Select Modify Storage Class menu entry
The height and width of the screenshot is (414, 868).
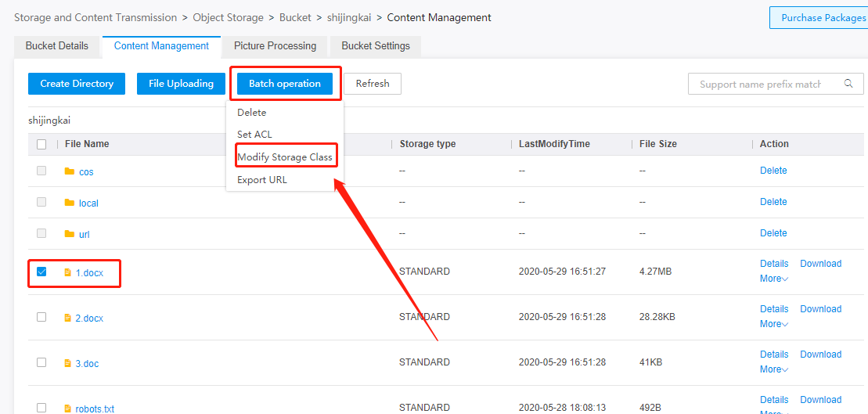click(285, 157)
